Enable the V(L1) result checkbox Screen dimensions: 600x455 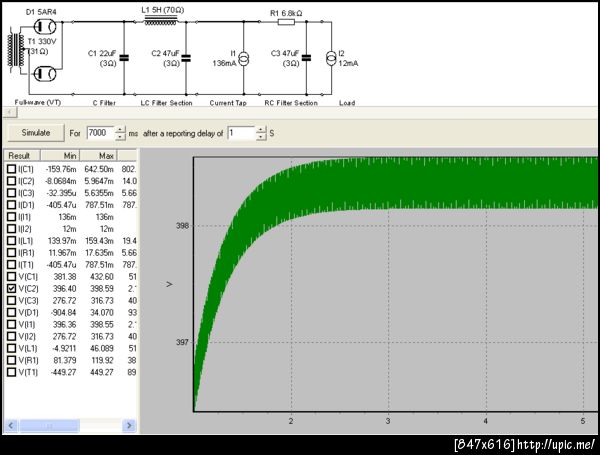[11, 348]
